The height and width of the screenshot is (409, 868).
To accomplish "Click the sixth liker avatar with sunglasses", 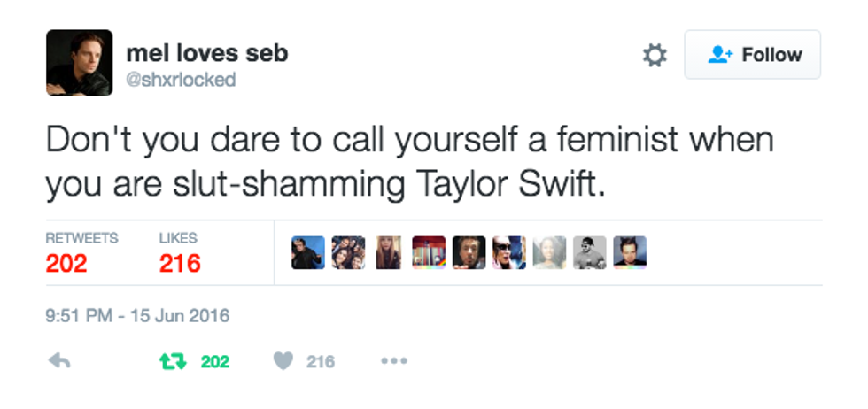I will pos(509,252).
